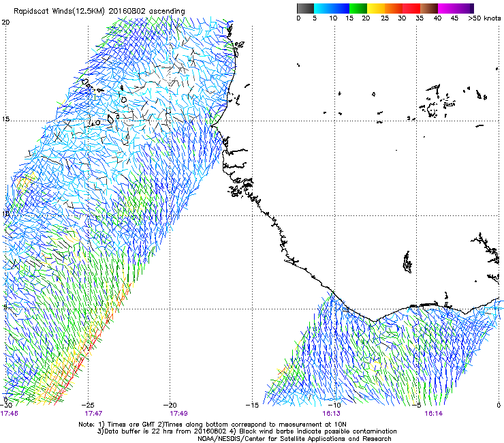The height and width of the screenshot is (443, 504).
Task: Click the longitude axis label "-15"
Action: pos(252,406)
